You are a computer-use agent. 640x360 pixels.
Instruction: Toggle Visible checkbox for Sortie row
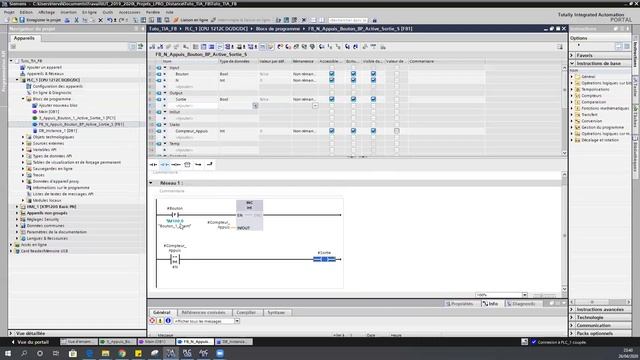tap(373, 99)
